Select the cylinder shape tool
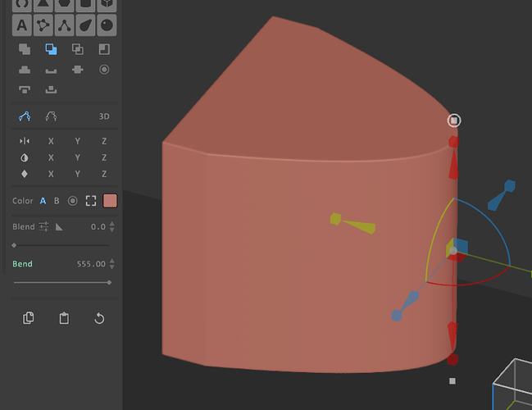The width and height of the screenshot is (532, 410). pyautogui.click(x=85, y=5)
